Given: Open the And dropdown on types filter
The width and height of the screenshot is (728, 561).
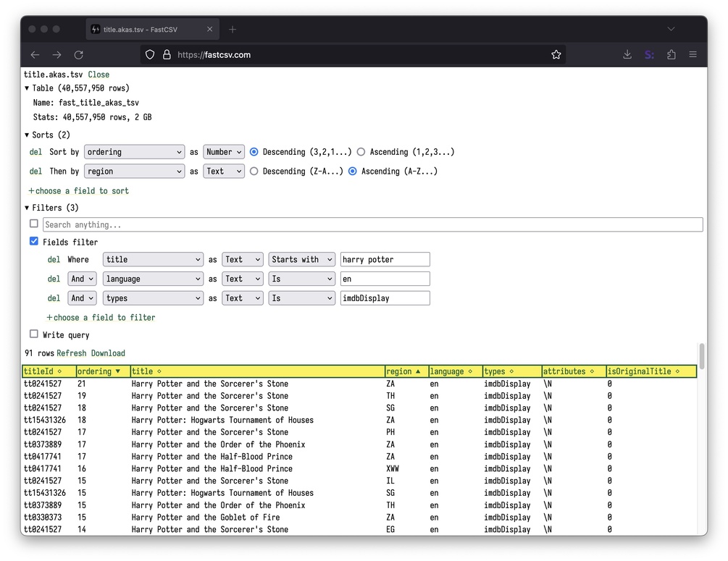Looking at the screenshot, I should click(x=82, y=298).
